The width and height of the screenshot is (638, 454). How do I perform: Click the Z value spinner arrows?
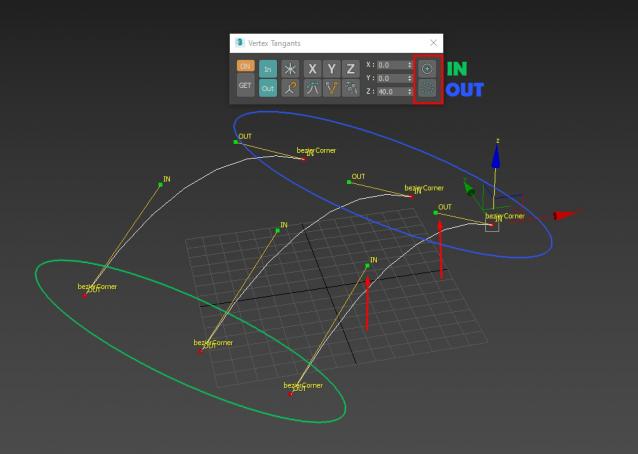pyautogui.click(x=410, y=92)
